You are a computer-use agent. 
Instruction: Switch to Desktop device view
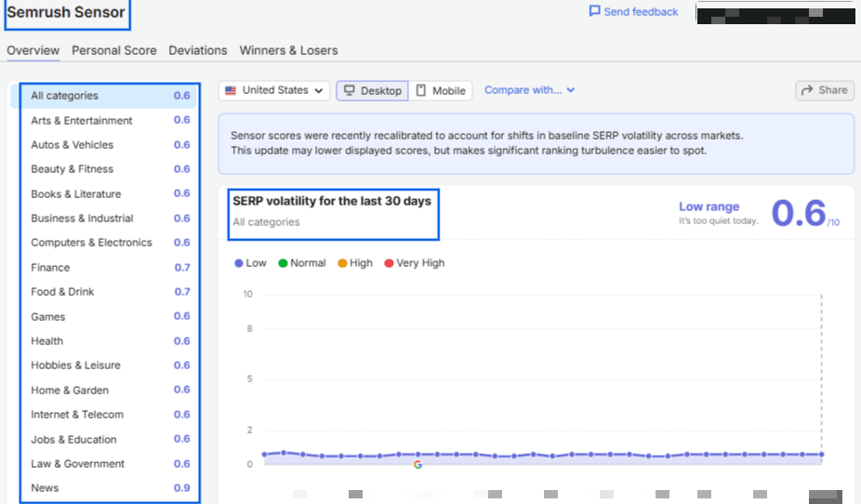[x=372, y=90]
